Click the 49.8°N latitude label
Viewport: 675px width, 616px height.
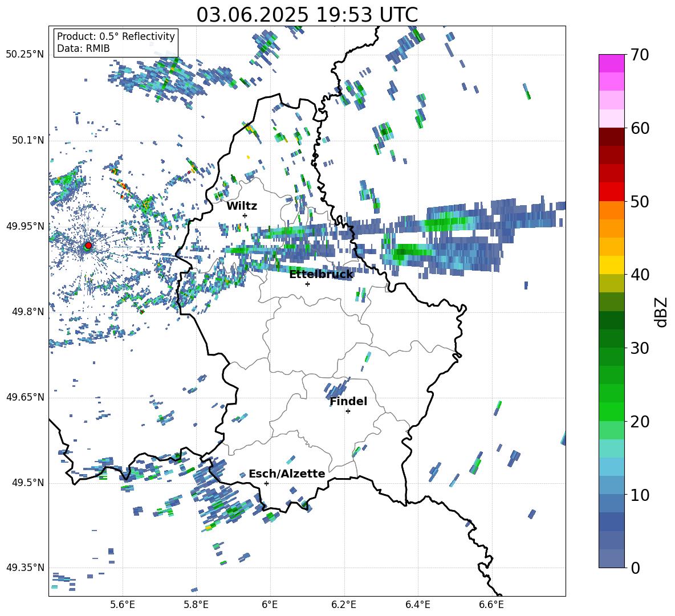click(x=28, y=312)
